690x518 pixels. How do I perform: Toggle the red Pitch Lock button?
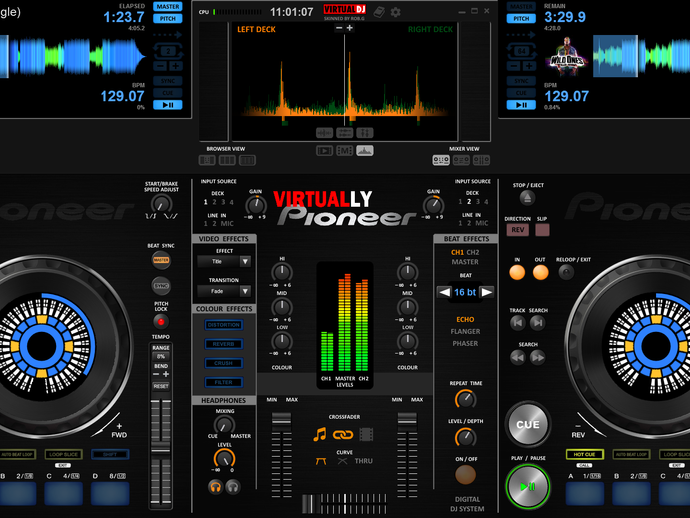[161, 322]
